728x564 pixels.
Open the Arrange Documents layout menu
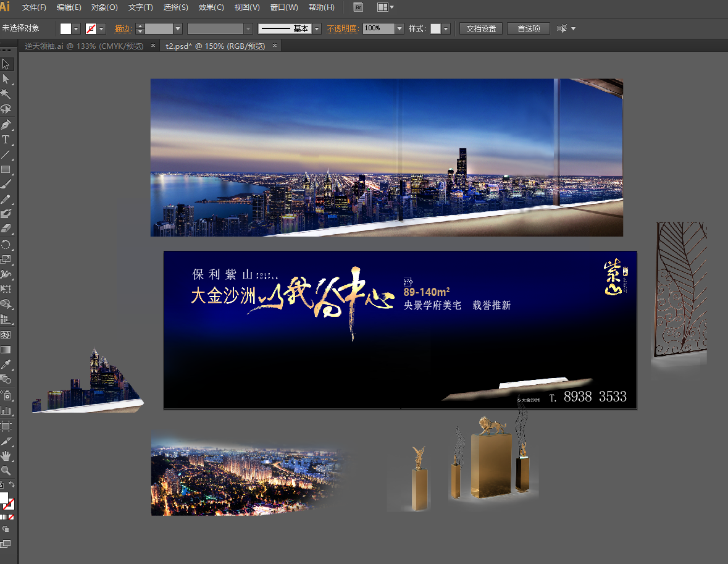click(x=385, y=7)
